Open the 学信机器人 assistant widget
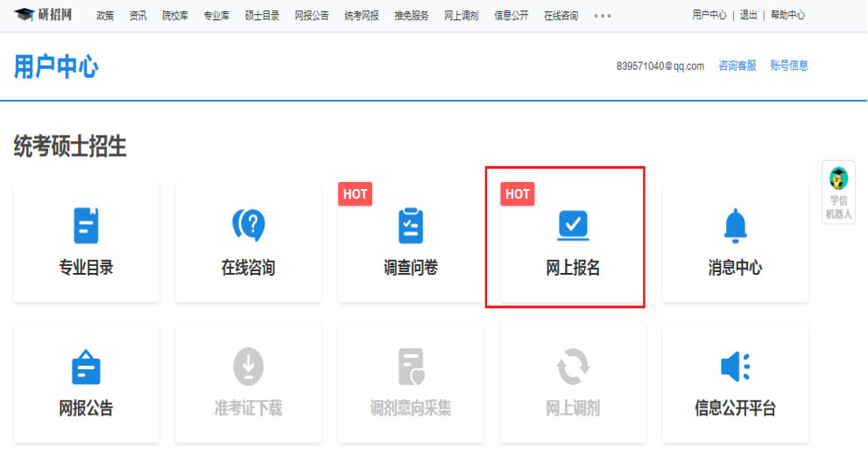The width and height of the screenshot is (868, 462). pos(838,192)
